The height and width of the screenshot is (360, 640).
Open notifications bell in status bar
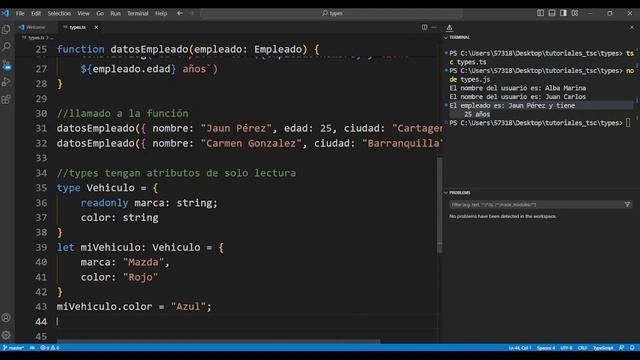click(632, 348)
